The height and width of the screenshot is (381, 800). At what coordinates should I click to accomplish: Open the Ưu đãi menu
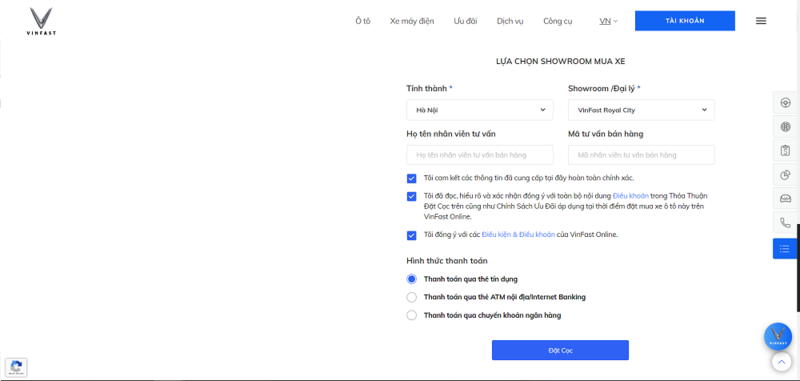(x=465, y=21)
